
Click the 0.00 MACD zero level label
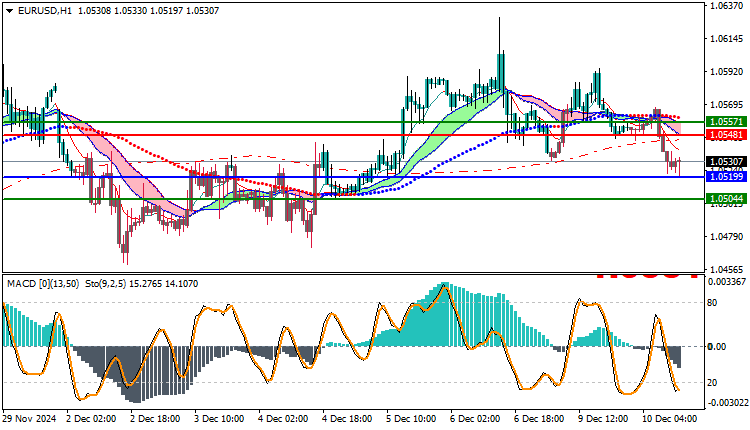(x=717, y=346)
